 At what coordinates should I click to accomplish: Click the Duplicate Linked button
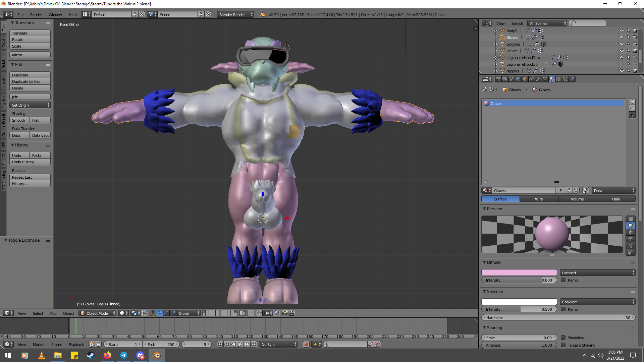(x=30, y=81)
